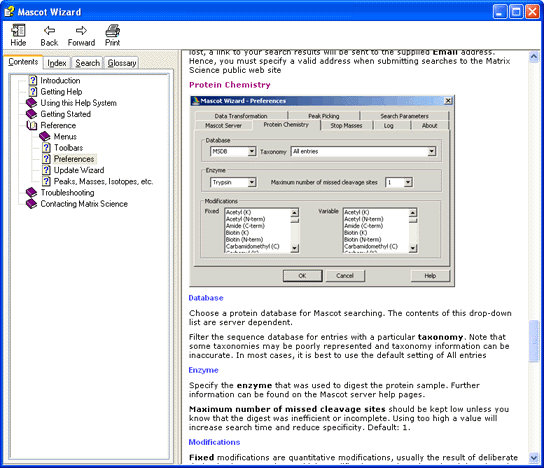Expand the Getting Started book icon
The image size is (544, 468).
(x=31, y=114)
